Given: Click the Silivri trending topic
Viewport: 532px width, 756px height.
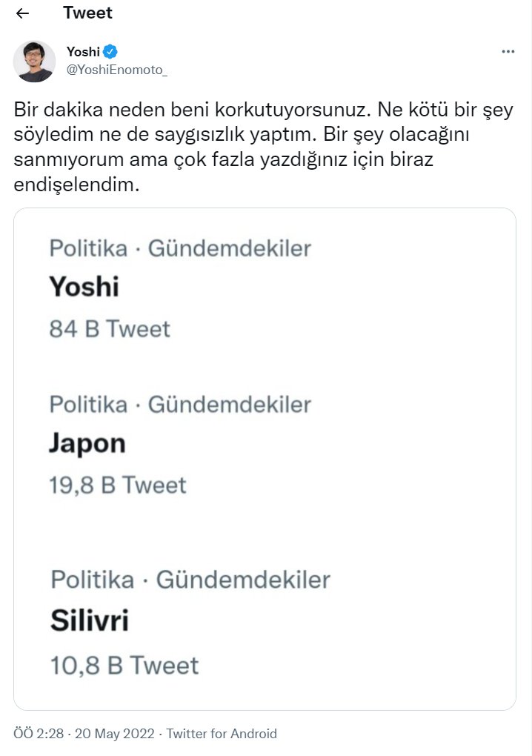Looking at the screenshot, I should [90, 620].
